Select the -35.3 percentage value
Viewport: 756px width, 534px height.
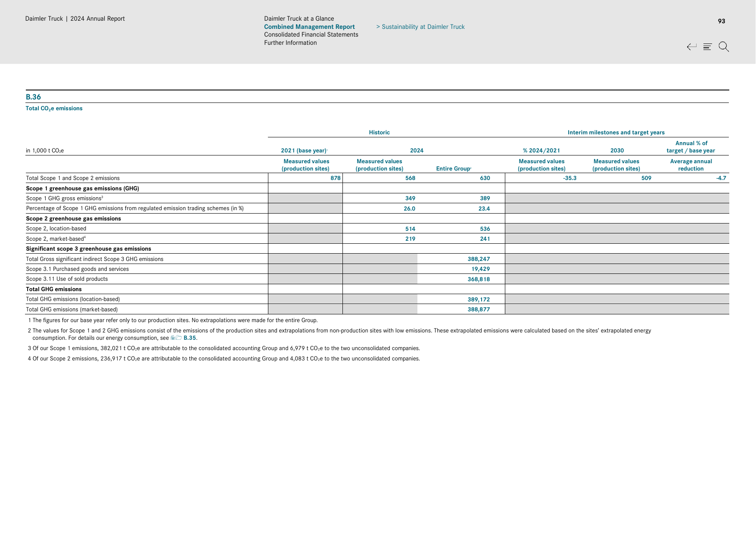[569, 178]
